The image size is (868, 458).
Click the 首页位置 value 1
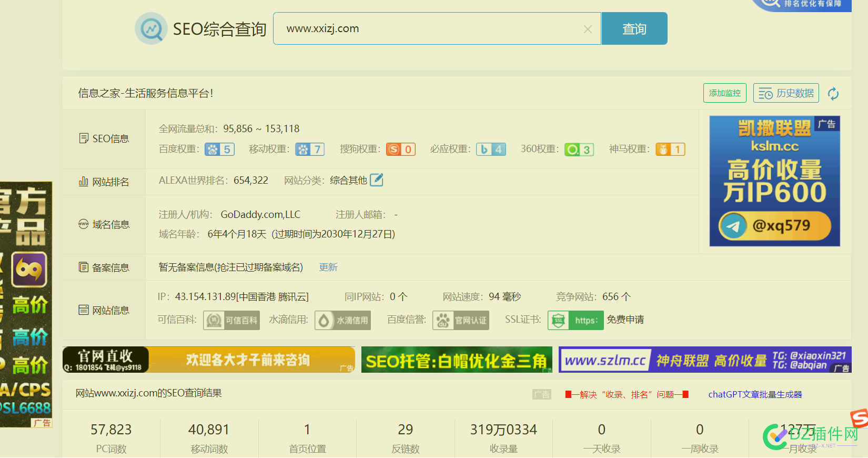(x=307, y=430)
